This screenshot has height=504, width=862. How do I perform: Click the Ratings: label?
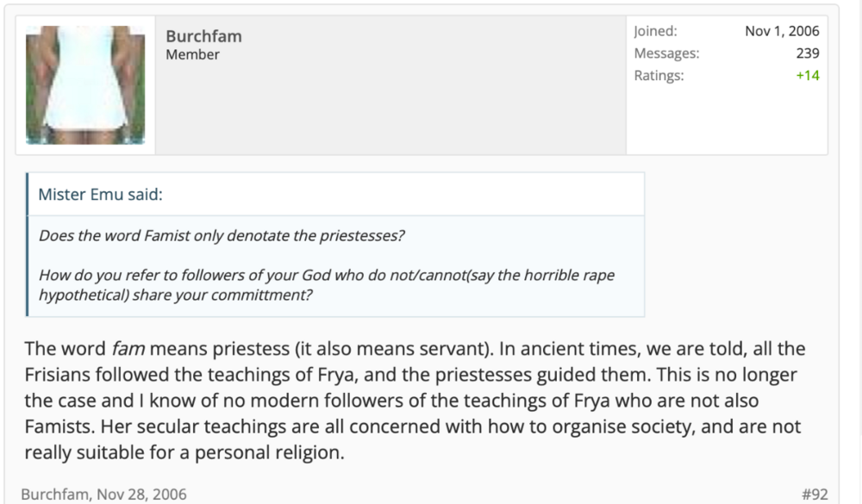coord(659,75)
